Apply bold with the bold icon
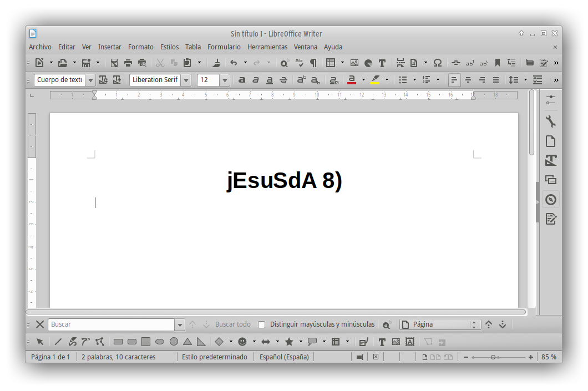Screen dimensions: 588x391 242,80
